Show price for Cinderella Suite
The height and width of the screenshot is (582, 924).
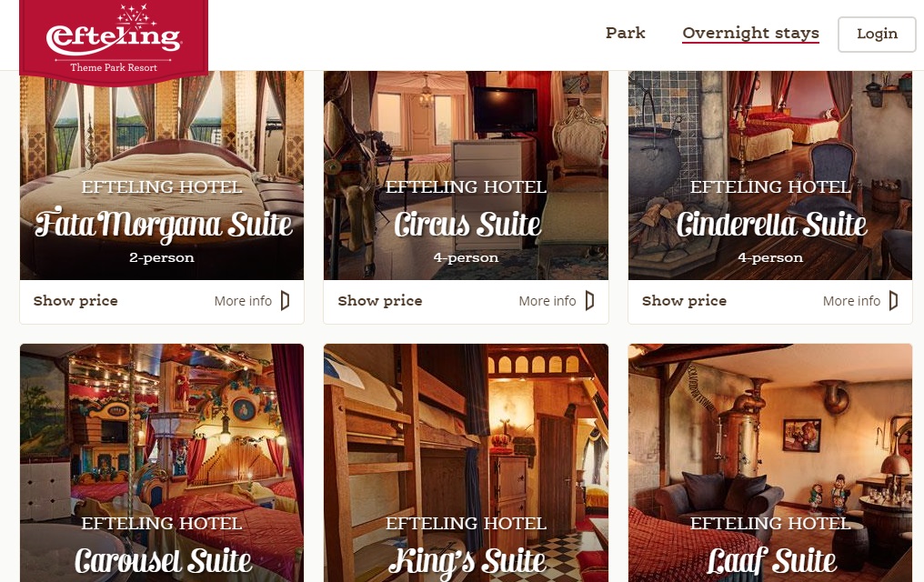[684, 300]
